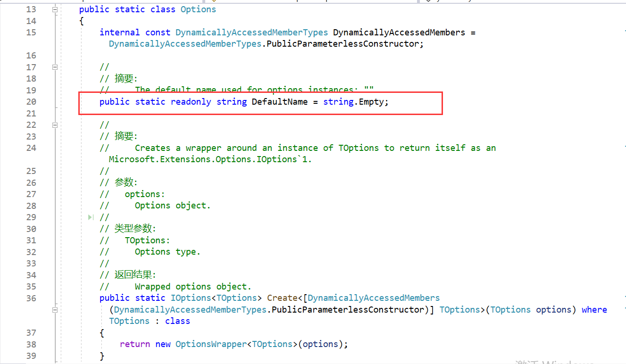Collapse the comment block on line 17

click(x=55, y=67)
